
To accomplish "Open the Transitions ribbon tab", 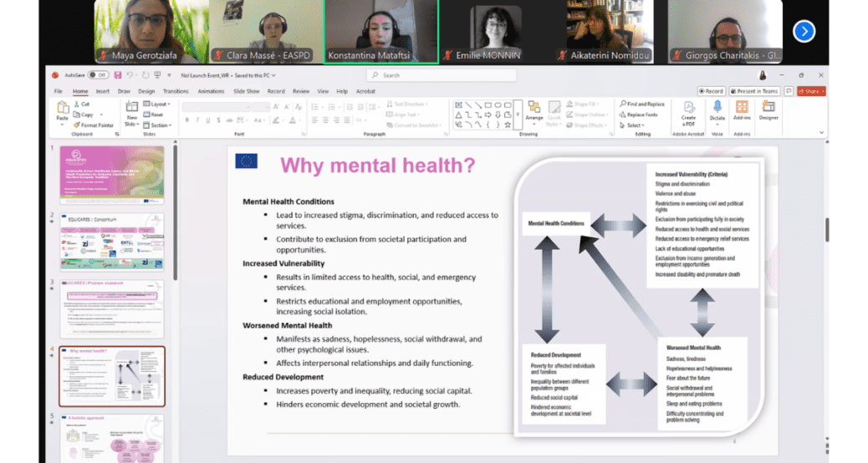I will 176,91.
